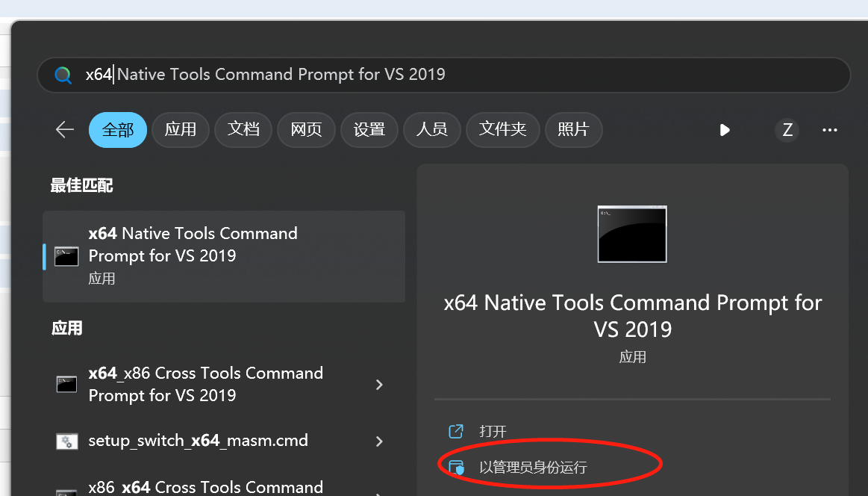Image resolution: width=868 pixels, height=496 pixels.
Task: Open the three-dot more options menu
Action: 830,130
